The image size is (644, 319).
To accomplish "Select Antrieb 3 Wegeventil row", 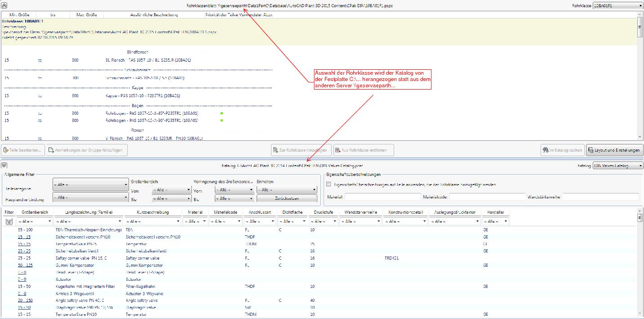I will click(319, 293).
